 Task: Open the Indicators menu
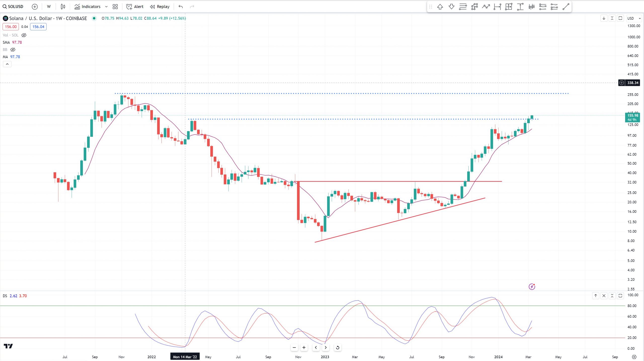pos(88,7)
